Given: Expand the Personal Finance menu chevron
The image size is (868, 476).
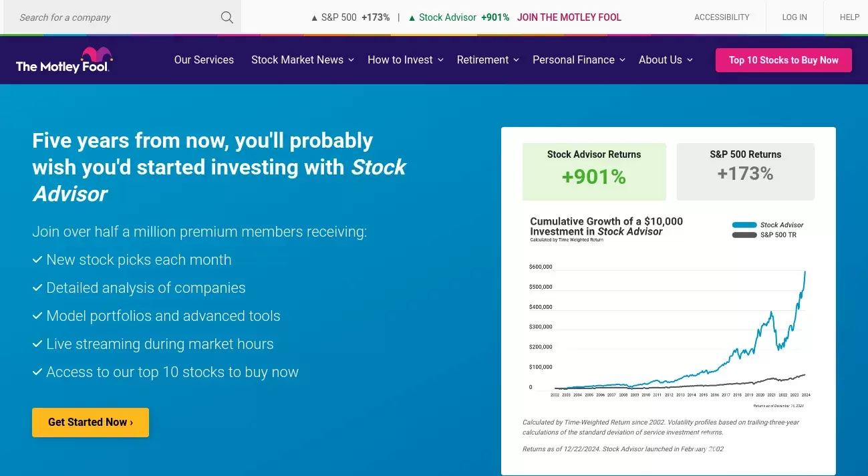Looking at the screenshot, I should [x=622, y=60].
